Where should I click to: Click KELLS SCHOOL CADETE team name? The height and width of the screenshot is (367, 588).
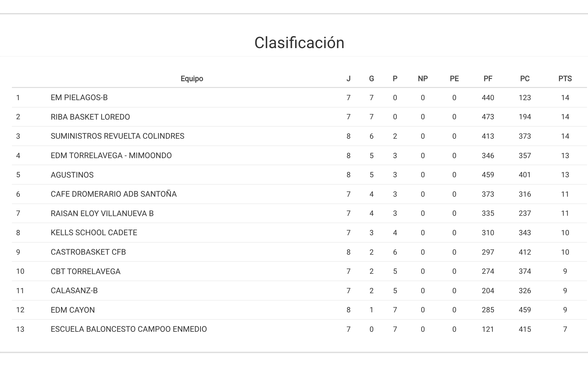point(94,233)
